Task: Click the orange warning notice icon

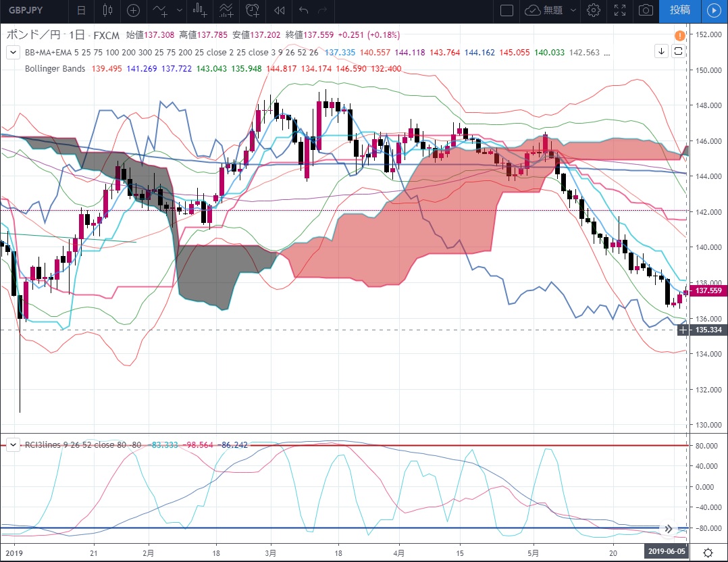Action: coord(679,35)
